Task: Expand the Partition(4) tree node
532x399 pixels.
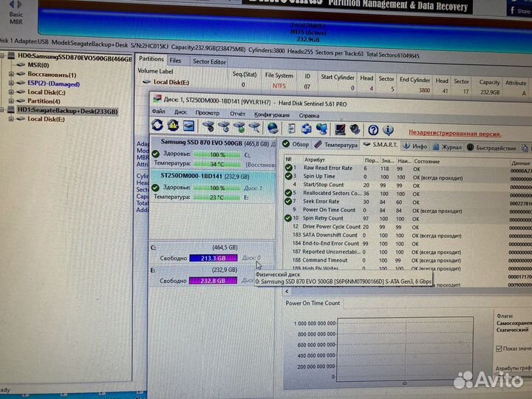Action: [x=11, y=100]
